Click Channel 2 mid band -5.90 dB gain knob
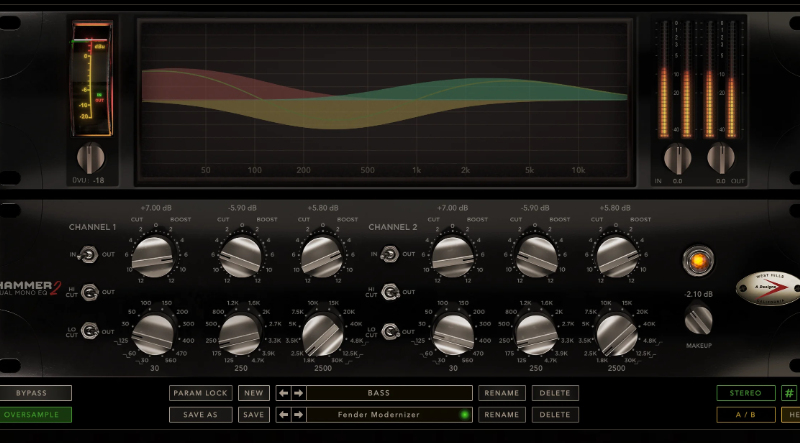 [x=536, y=256]
